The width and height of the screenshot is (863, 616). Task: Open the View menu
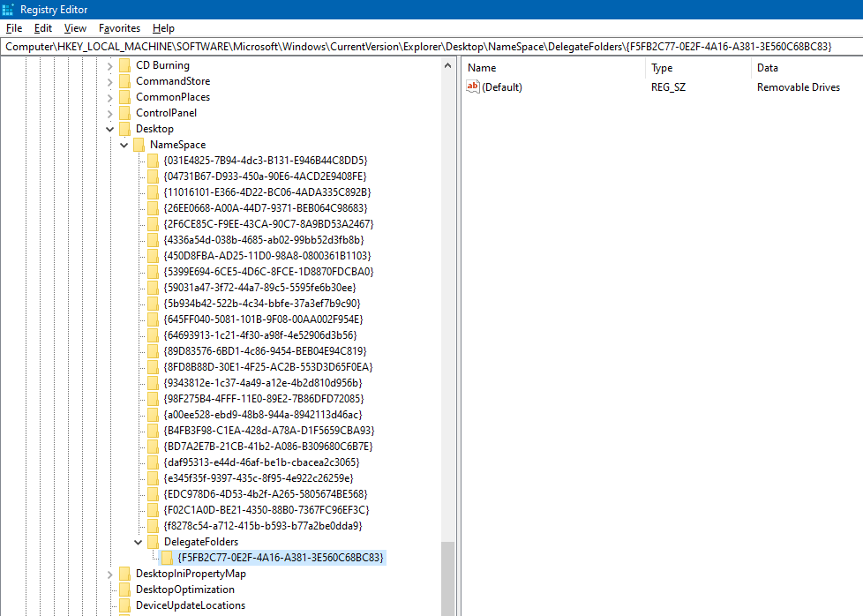coord(75,27)
